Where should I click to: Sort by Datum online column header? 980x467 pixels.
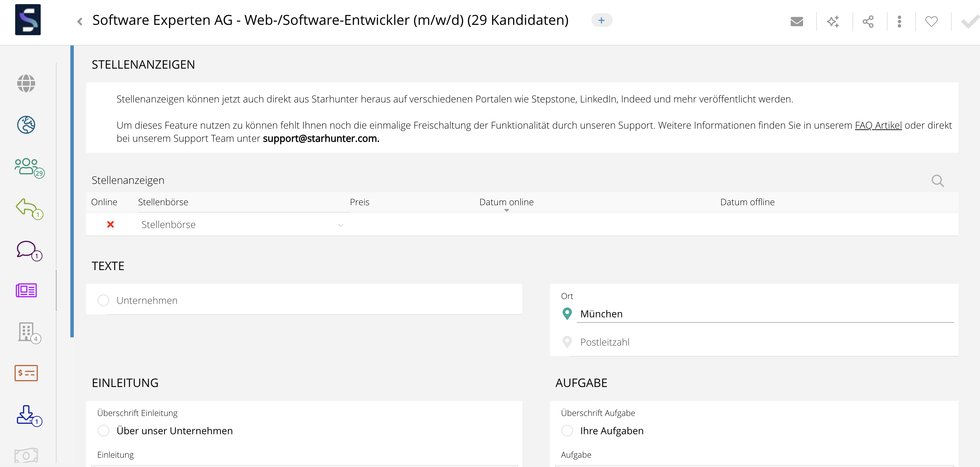point(506,202)
